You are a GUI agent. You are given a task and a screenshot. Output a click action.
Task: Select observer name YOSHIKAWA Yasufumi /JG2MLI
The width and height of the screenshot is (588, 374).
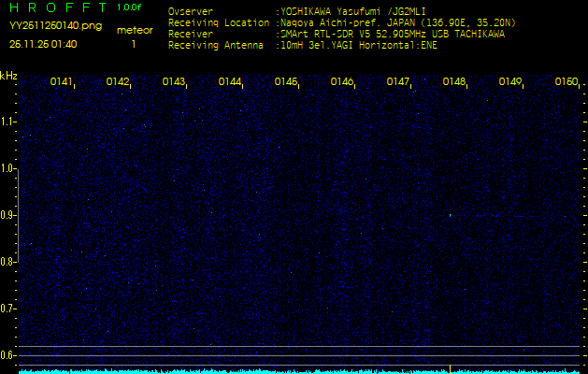(353, 11)
